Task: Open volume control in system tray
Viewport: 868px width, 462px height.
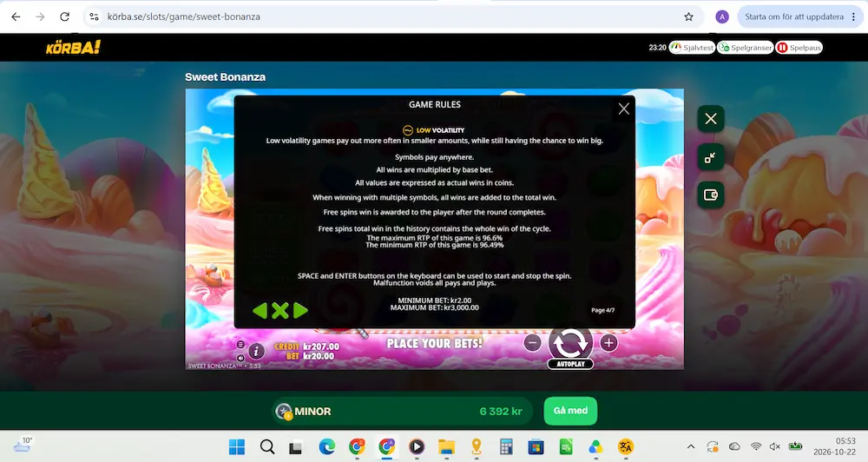Action: [x=775, y=446]
